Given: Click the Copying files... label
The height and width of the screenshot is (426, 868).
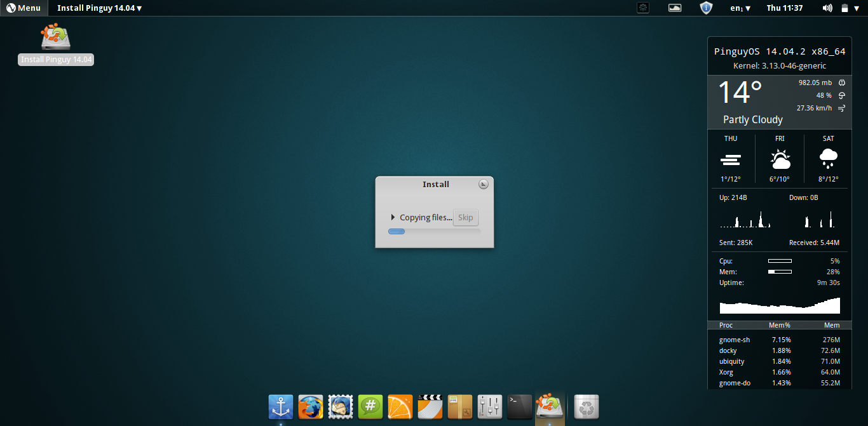Looking at the screenshot, I should tap(426, 217).
